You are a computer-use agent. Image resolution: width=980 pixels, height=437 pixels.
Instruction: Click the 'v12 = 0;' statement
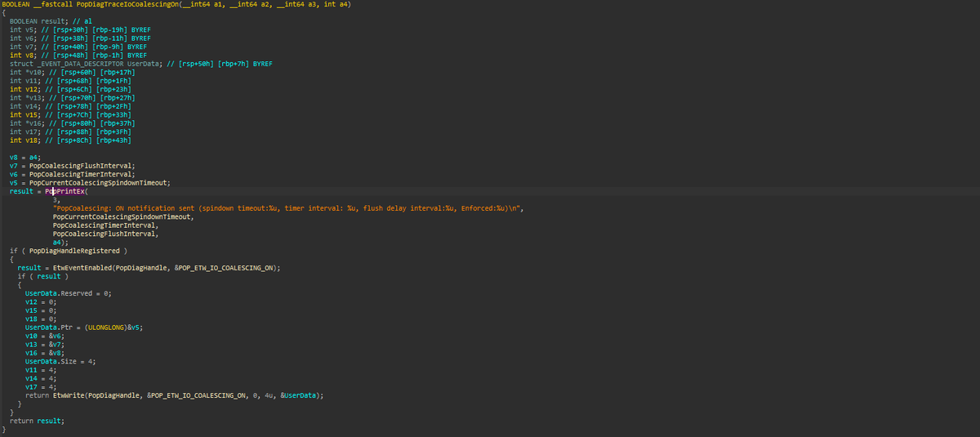[42, 301]
